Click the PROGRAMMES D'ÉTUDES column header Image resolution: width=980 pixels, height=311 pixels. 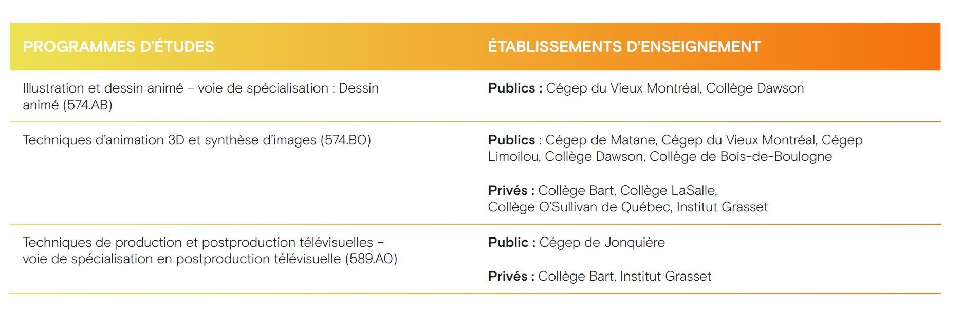tap(118, 47)
